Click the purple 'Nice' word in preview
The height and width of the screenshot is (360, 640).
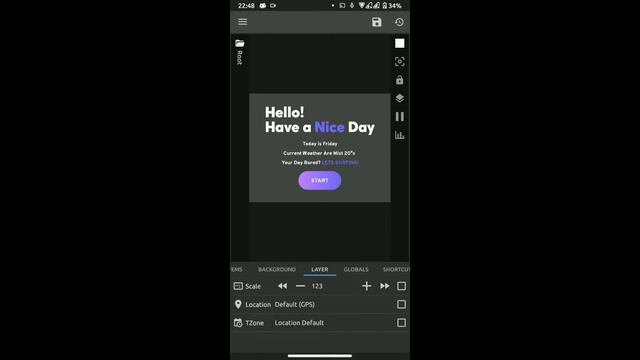(x=329, y=127)
